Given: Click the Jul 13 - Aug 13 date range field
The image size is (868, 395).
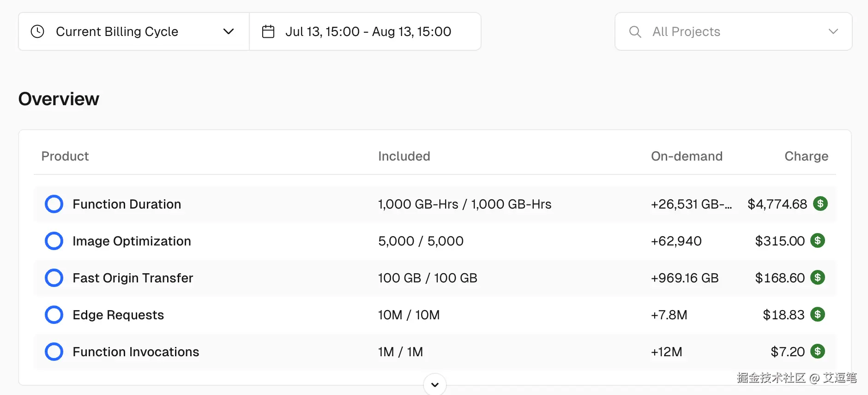Looking at the screenshot, I should pos(368,31).
